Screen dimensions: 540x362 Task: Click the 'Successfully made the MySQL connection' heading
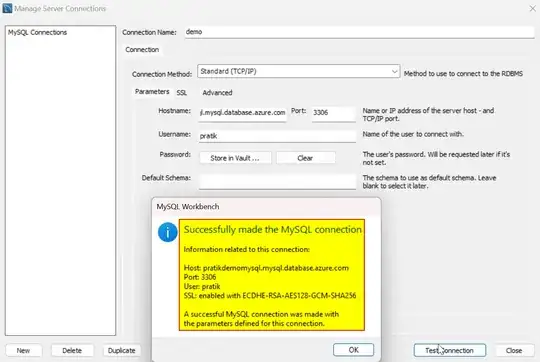click(x=272, y=230)
